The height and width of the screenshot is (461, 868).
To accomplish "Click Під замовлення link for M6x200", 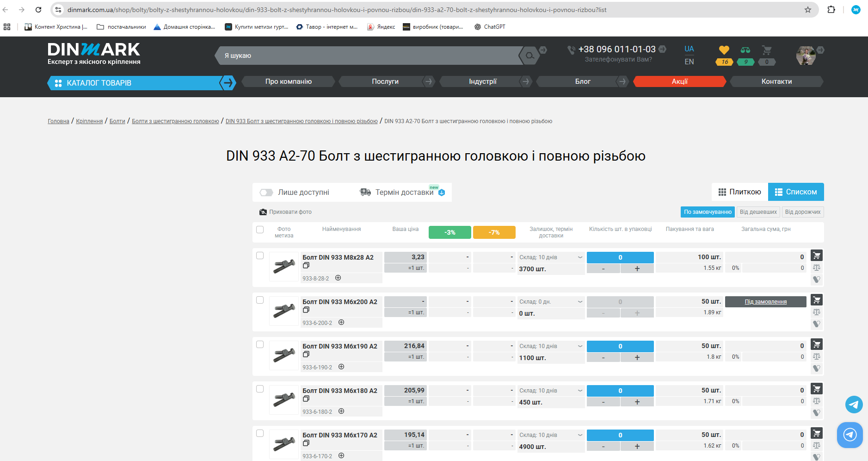I will [x=765, y=302].
